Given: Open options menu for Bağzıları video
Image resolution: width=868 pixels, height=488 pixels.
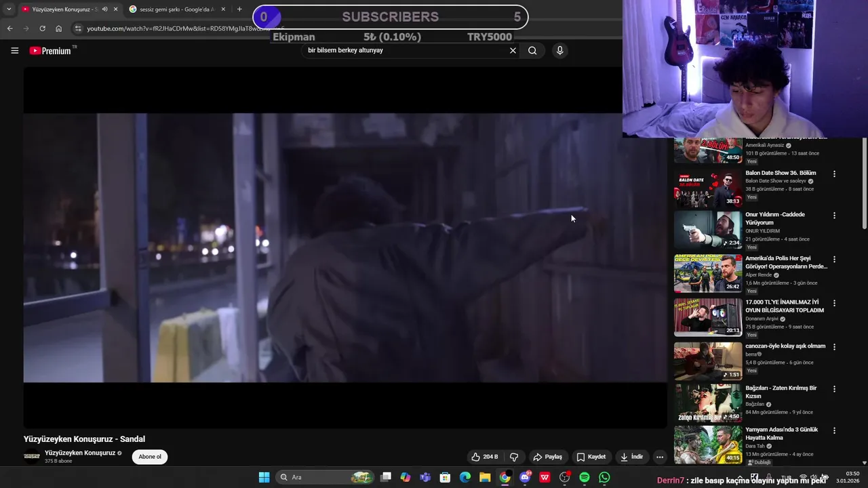Looking at the screenshot, I should (834, 389).
